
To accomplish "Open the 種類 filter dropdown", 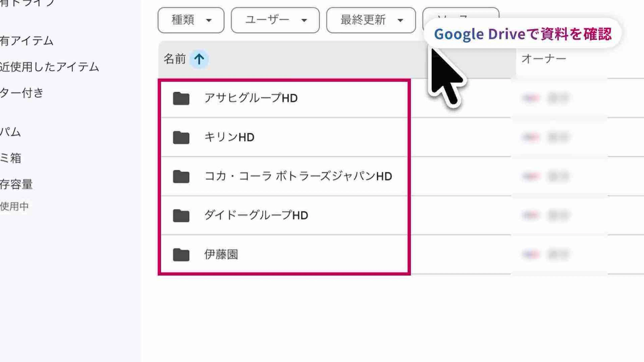I will [191, 20].
